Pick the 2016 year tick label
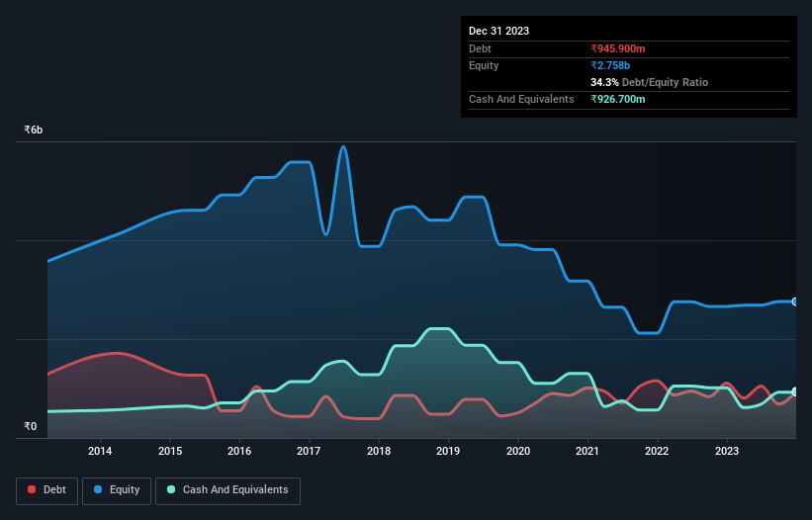Viewport: 812px width, 520px height. coord(239,452)
